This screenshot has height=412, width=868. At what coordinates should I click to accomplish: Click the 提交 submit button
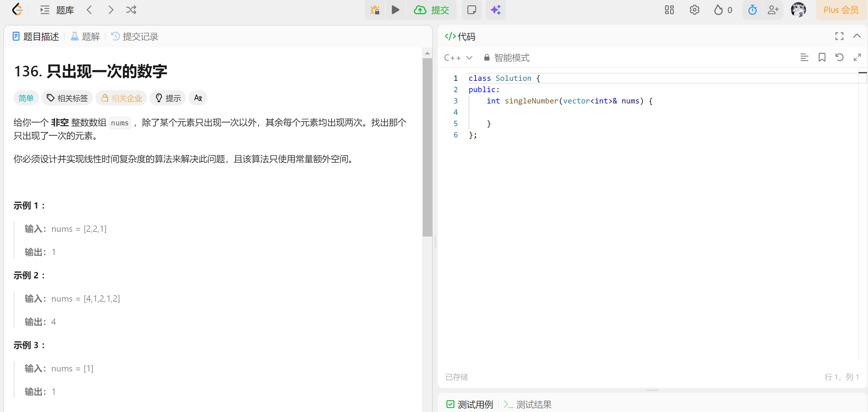(432, 10)
